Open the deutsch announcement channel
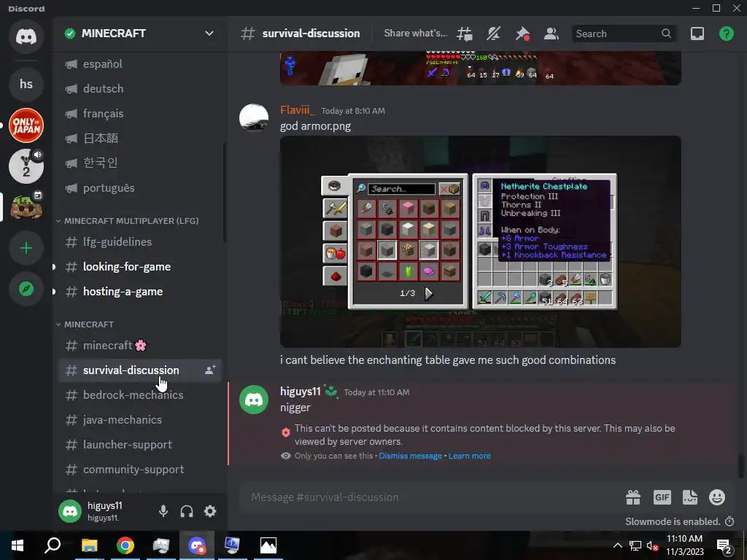This screenshot has height=560, width=747. pyautogui.click(x=139, y=88)
